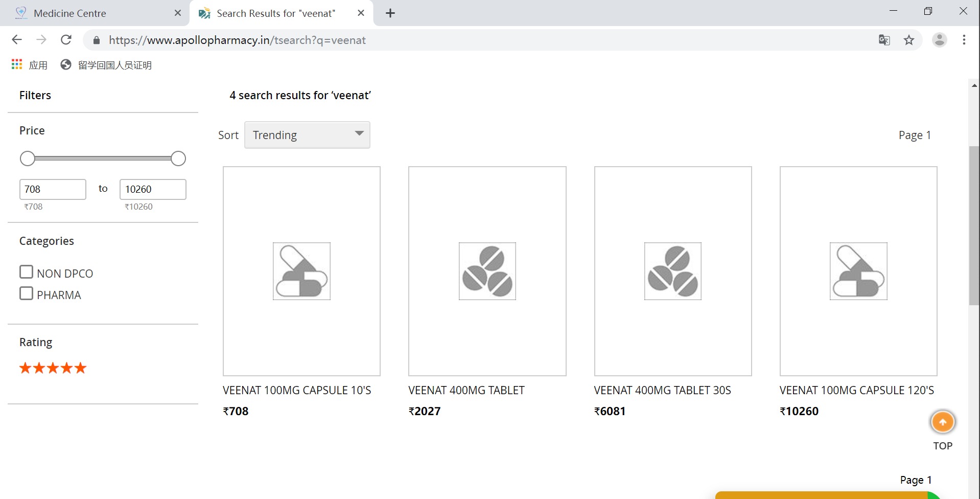Open the apps grid shortcut
The height and width of the screenshot is (499, 980).
tap(17, 64)
